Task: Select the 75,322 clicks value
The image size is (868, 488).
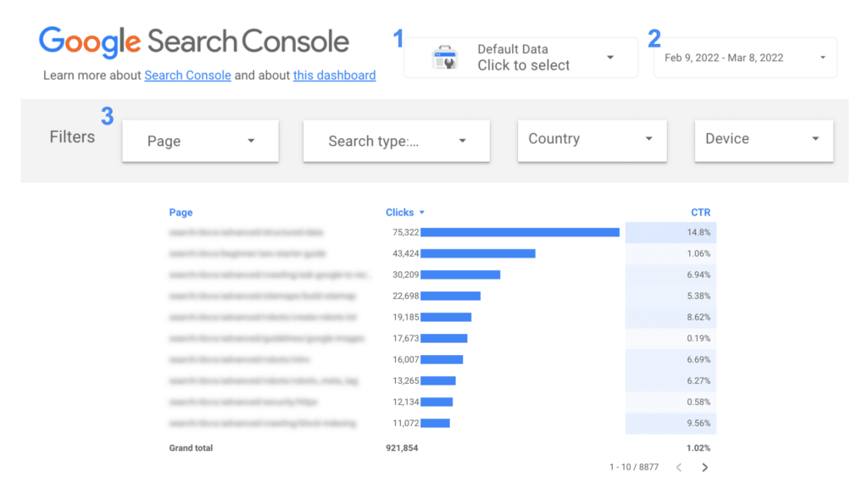Action: click(406, 232)
